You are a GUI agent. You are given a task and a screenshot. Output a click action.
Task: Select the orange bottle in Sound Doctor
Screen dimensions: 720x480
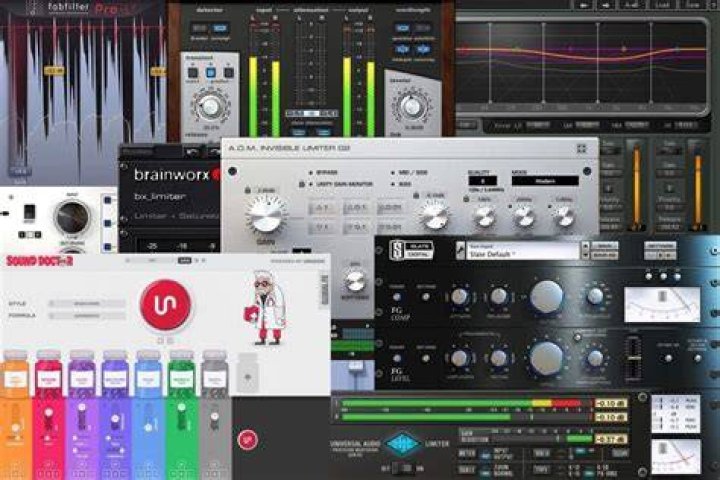[x=15, y=374]
